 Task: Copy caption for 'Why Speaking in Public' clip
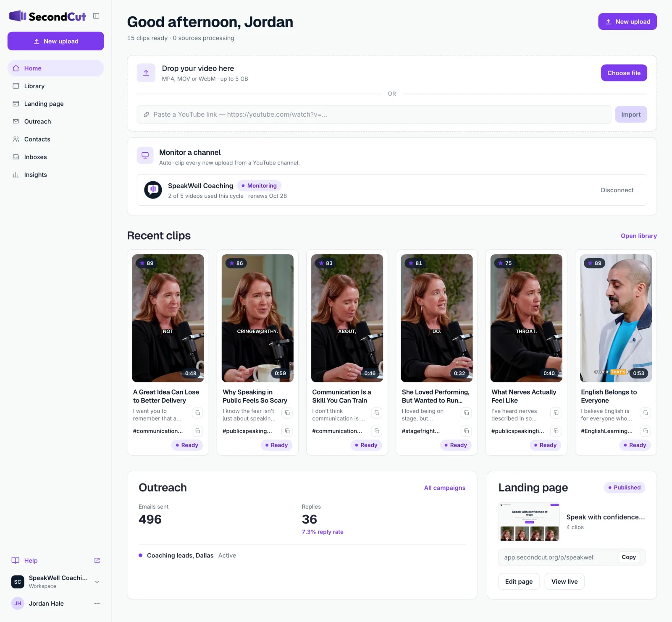[x=287, y=413]
